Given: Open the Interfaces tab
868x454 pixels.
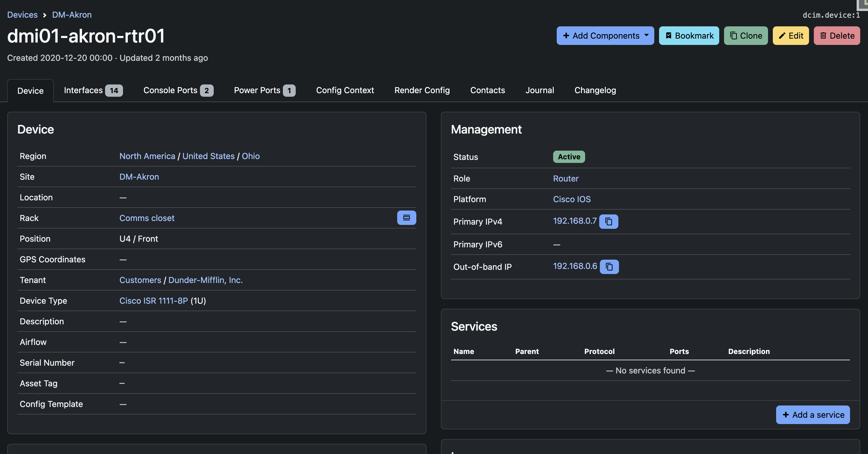Looking at the screenshot, I should (x=93, y=90).
